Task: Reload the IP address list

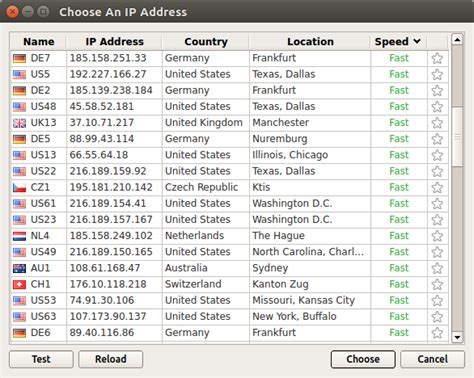Action: (x=111, y=359)
